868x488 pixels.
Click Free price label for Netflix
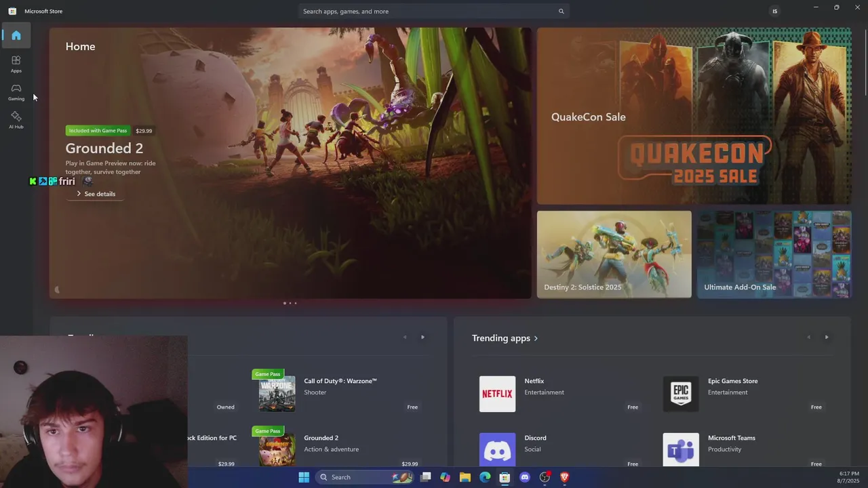(633, 407)
